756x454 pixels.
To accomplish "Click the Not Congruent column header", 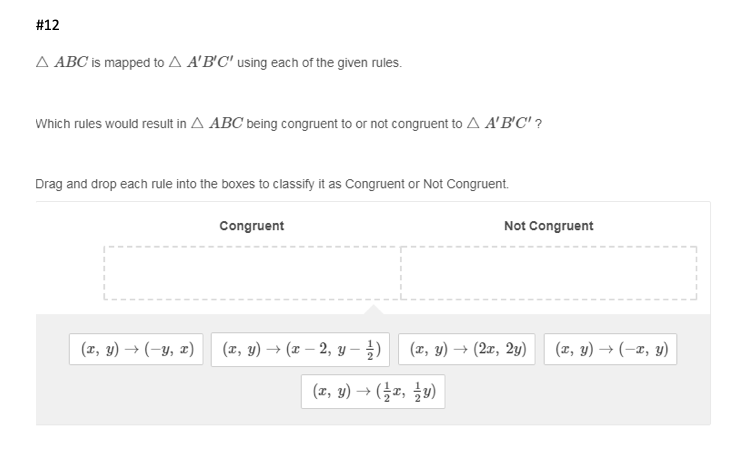I will 548,226.
